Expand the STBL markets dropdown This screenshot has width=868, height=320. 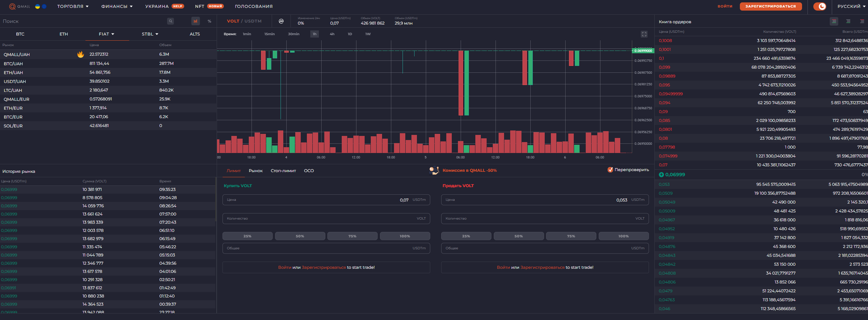coord(150,34)
